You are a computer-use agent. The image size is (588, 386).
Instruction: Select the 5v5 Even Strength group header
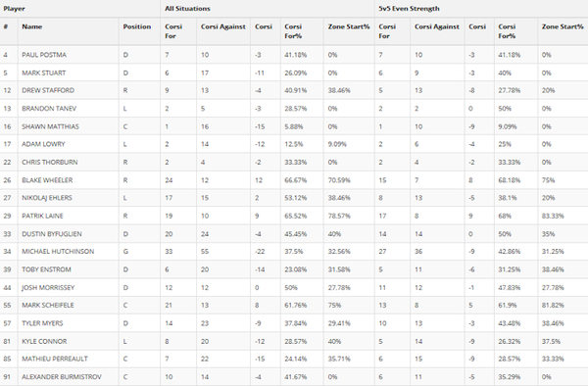coord(409,8)
